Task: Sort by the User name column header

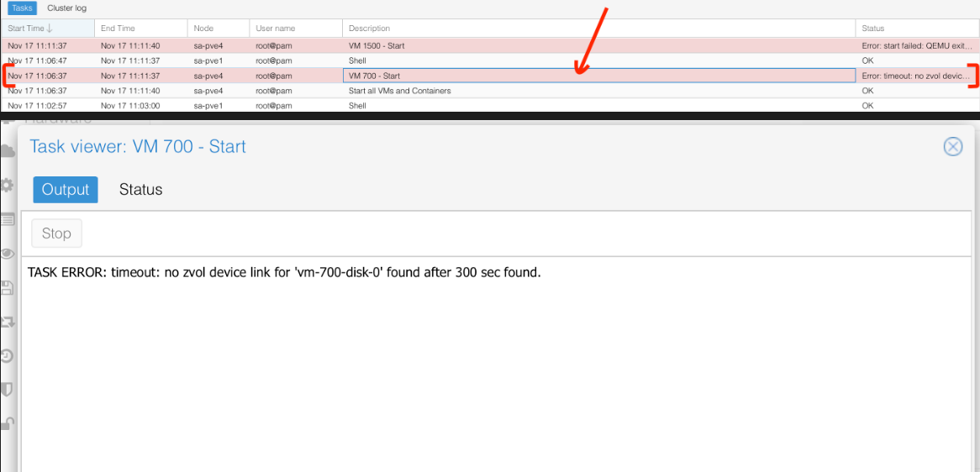Action: click(x=296, y=28)
